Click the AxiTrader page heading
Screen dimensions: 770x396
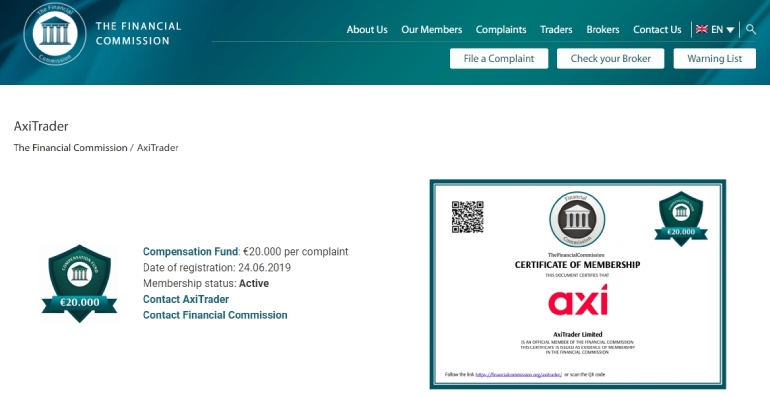pyautogui.click(x=41, y=126)
